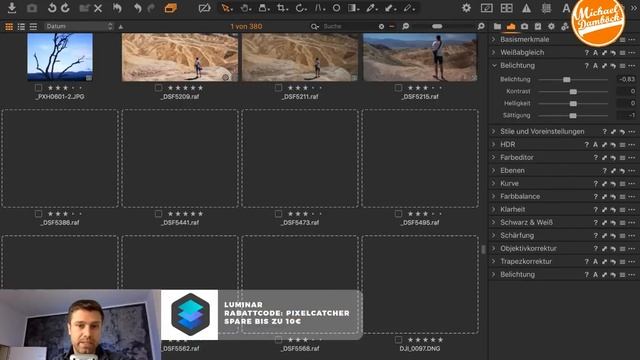Toggle the grid overlay icon
The image size is (640, 360).
[546, 8]
